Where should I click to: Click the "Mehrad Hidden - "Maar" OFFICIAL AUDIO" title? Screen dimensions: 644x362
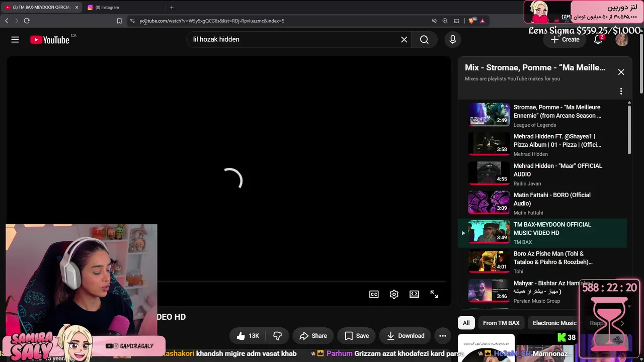coord(558,170)
